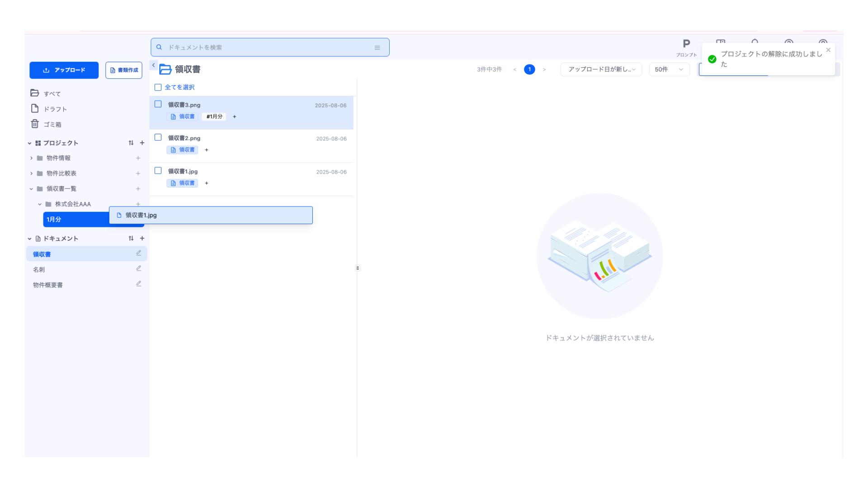The width and height of the screenshot is (868, 488).
Task: Click sort icon in プロジェクト header
Action: pos(131,143)
